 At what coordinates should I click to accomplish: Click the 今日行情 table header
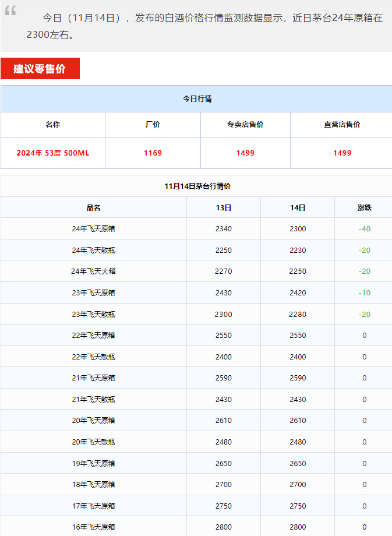[197, 99]
